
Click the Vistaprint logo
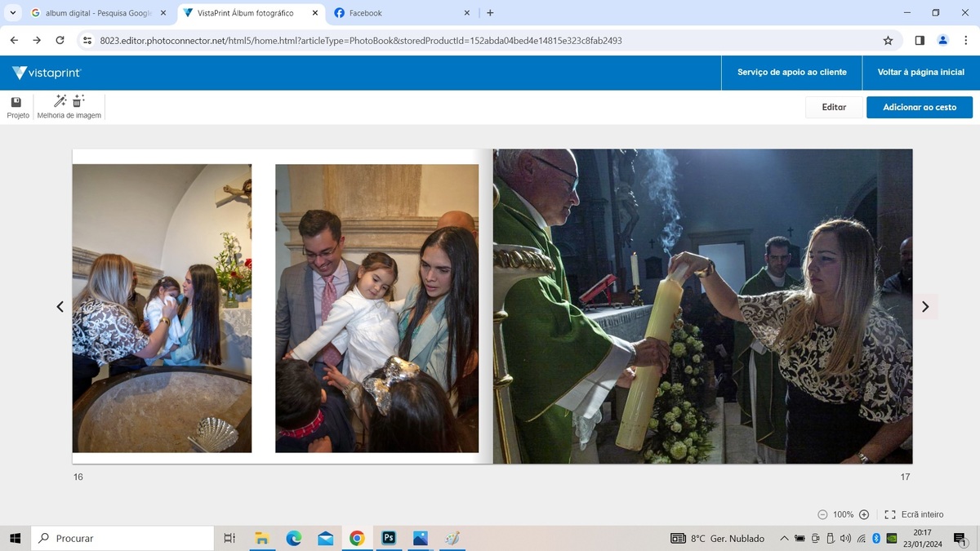(47, 73)
